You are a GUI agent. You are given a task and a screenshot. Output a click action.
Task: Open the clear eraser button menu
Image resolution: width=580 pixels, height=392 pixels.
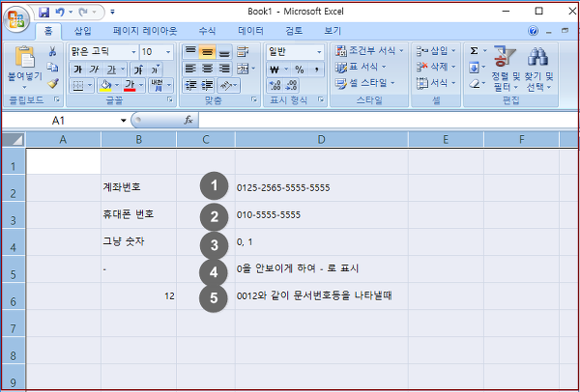[477, 84]
